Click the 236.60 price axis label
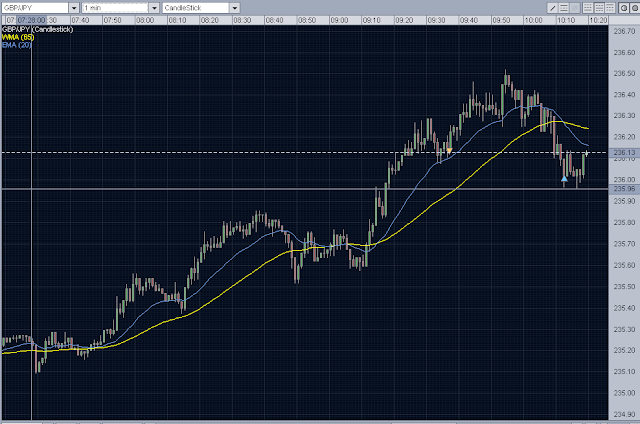Screen dimensions: 640x424 (x=624, y=52)
